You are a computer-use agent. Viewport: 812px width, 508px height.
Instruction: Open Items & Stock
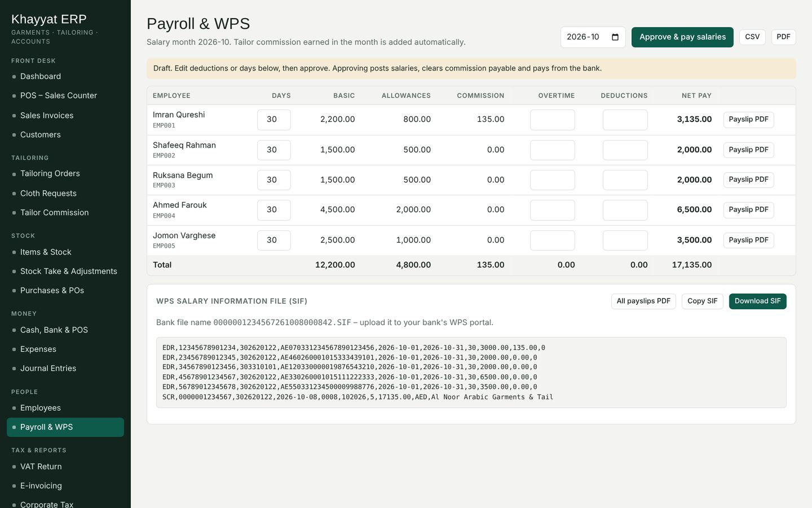65,252
